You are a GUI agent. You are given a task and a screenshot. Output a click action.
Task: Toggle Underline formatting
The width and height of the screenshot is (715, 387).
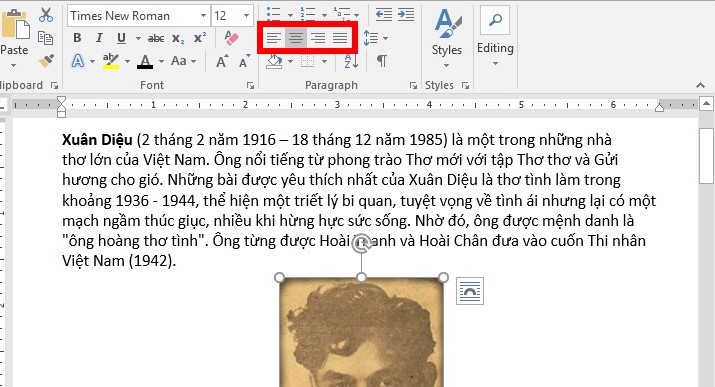pyautogui.click(x=121, y=38)
